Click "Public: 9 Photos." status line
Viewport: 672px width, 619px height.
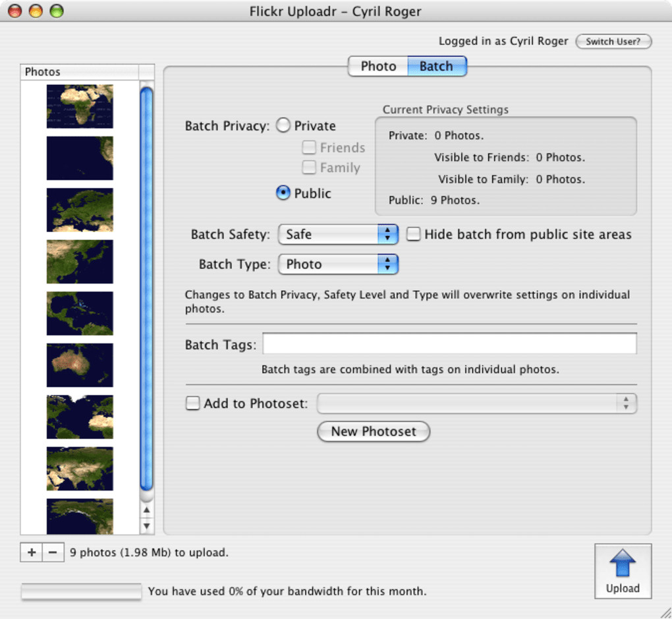click(x=434, y=200)
